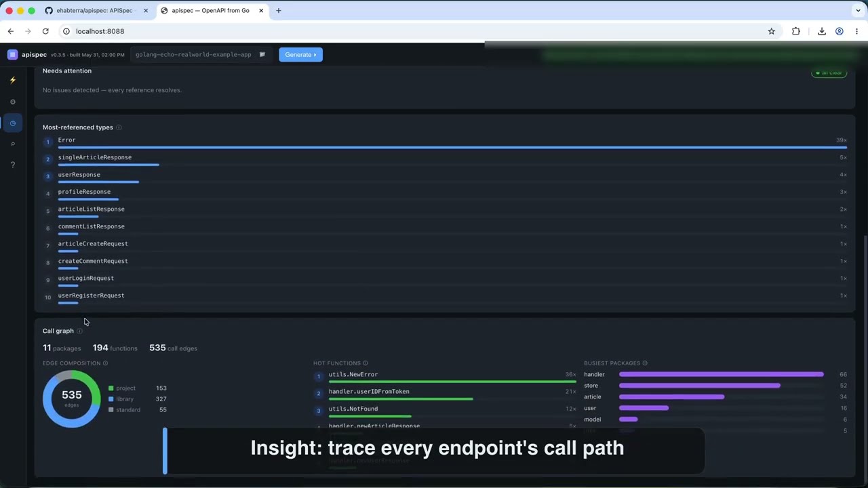
Task: Click the 194 functions stat
Action: 115,348
